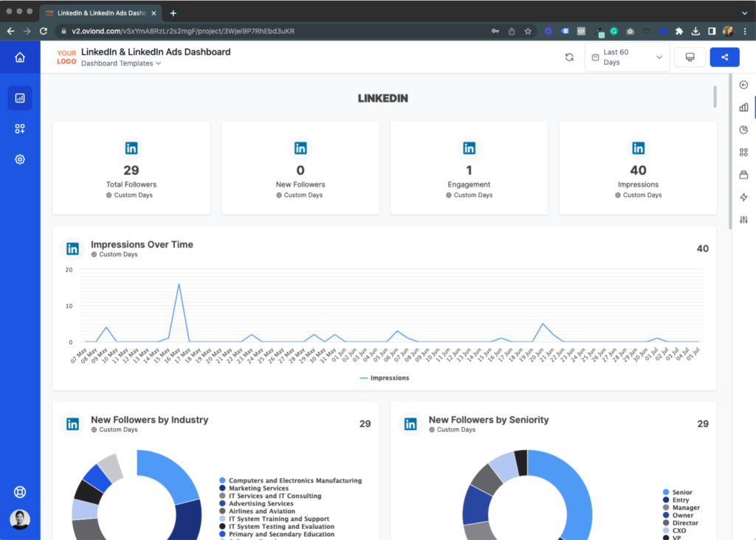
Task: Click the LinkedIn icon on Impressions card
Action: click(639, 148)
